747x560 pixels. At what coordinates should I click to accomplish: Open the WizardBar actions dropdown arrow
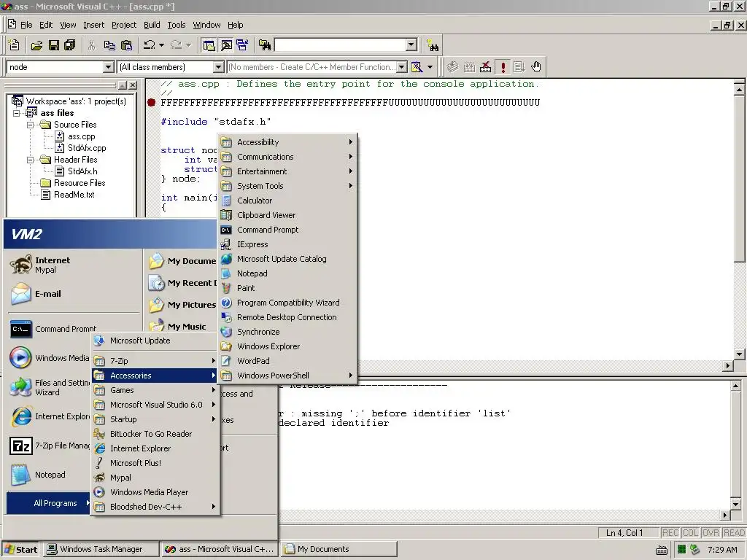point(430,67)
